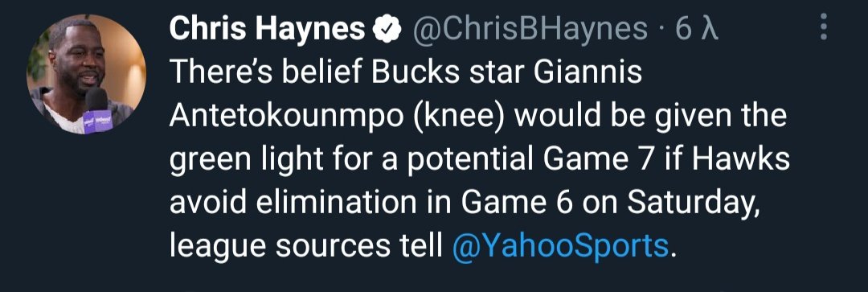Click the tweet timestamp "6 λ"
868x292 pixels.
point(697,29)
